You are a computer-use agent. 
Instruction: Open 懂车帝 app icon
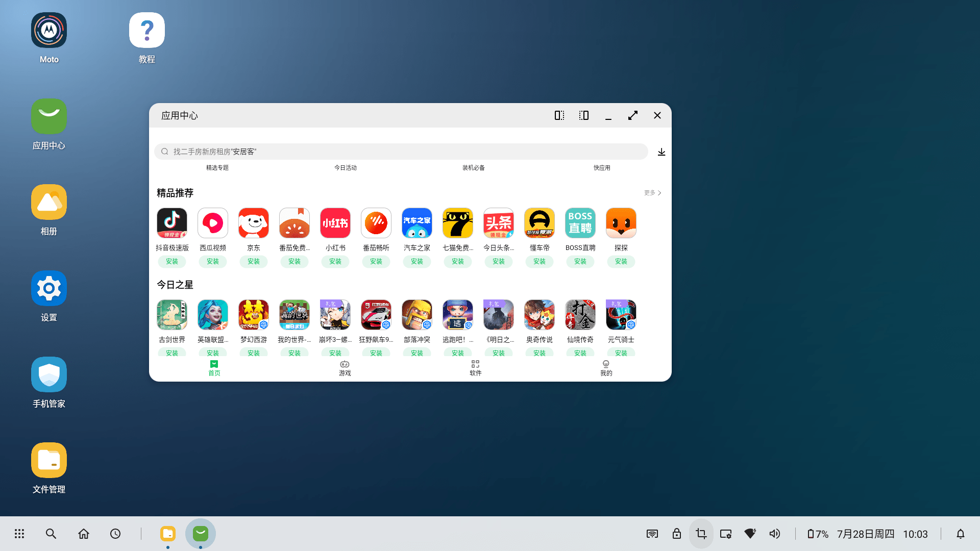point(540,223)
